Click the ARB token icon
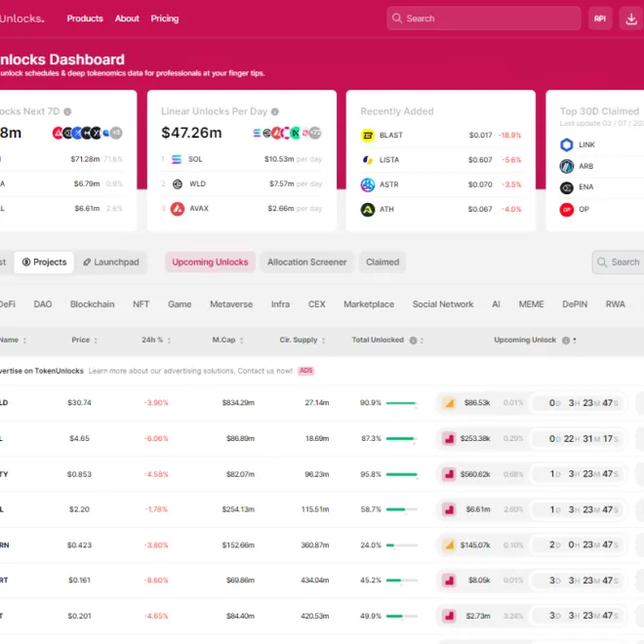Viewport: 644px width, 644px height. [567, 166]
